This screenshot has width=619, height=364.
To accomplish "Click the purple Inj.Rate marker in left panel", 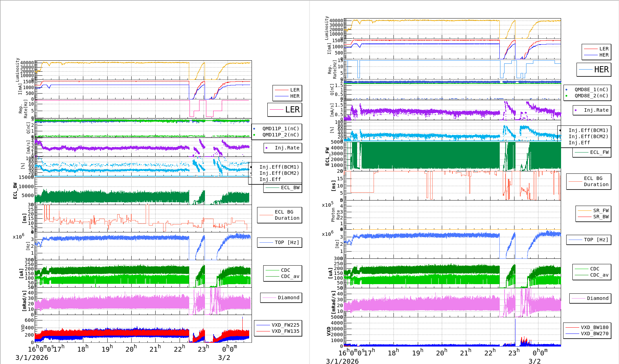I will click(x=266, y=148).
